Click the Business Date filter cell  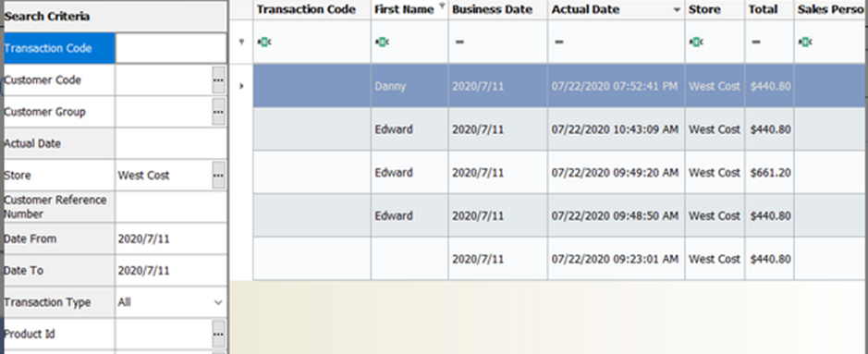coord(497,42)
